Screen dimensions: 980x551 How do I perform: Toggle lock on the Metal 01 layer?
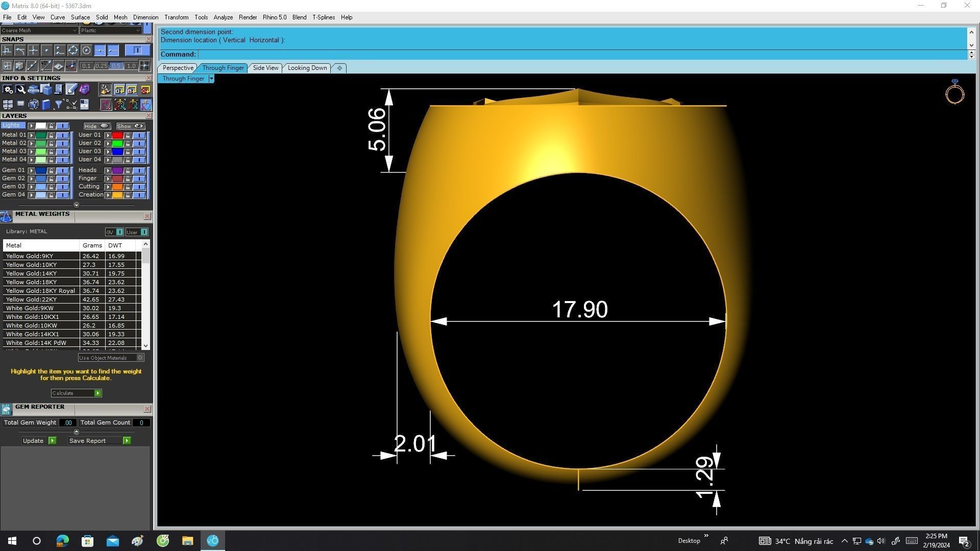point(51,135)
